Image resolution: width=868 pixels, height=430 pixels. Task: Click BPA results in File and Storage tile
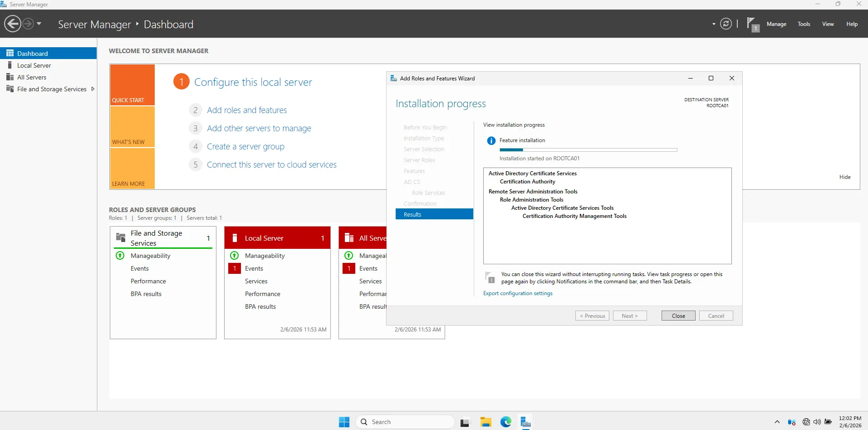point(146,294)
